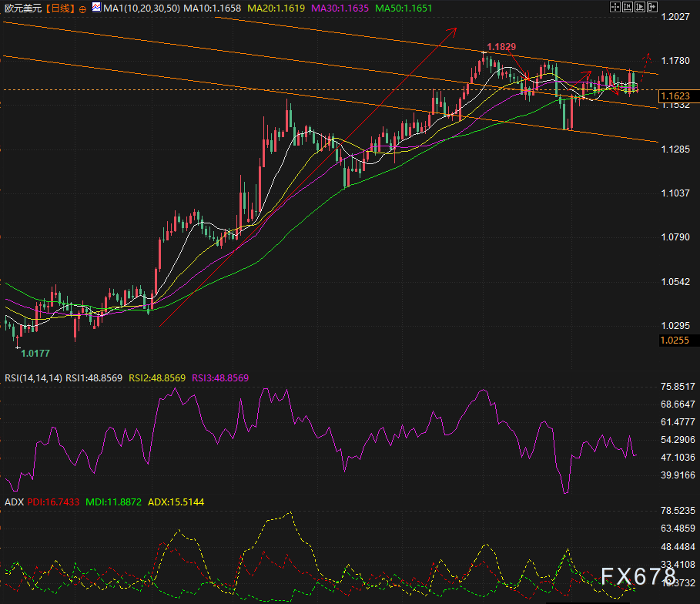The height and width of the screenshot is (604, 700).
Task: Click the 1.1829 high price marker
Action: pyautogui.click(x=501, y=47)
